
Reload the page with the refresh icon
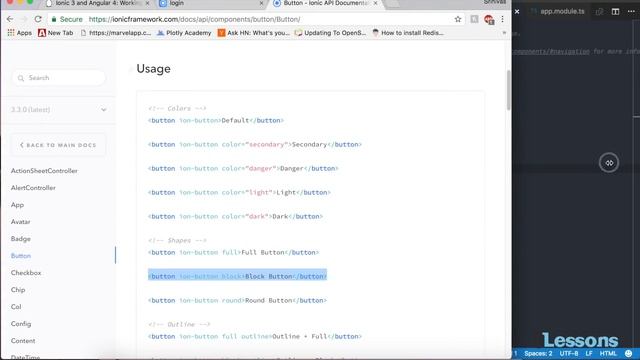pos(38,19)
